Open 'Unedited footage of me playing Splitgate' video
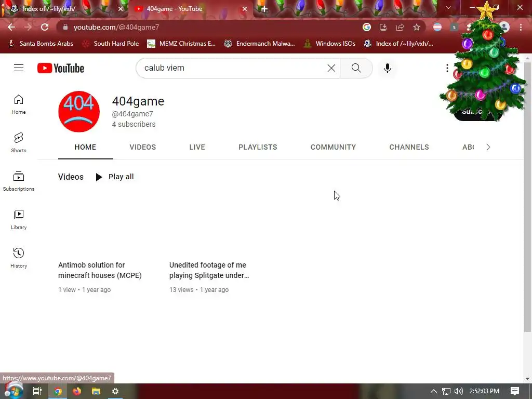Viewport: 532px width, 399px height. click(209, 270)
